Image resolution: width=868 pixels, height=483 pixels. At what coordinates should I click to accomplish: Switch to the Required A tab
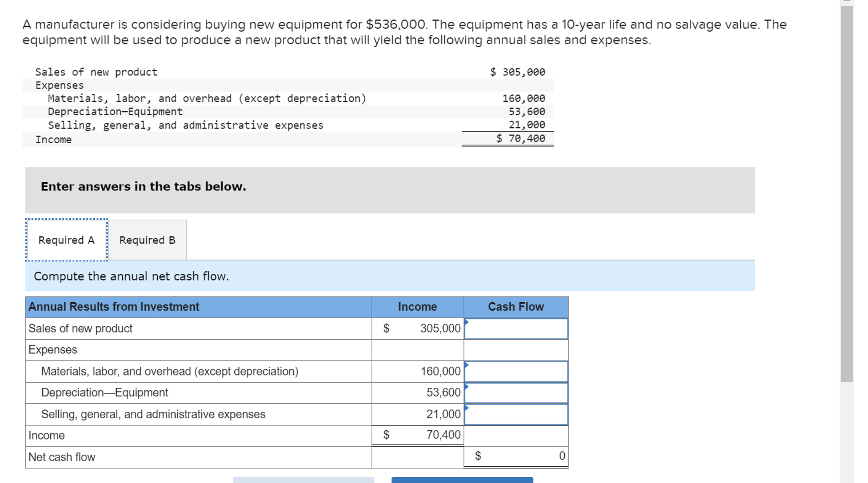tap(66, 240)
